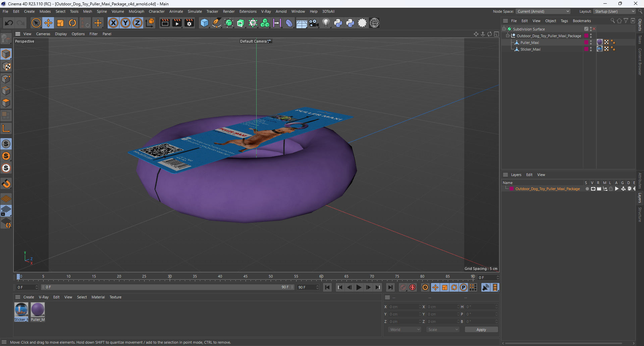Toggle layer visibility eye icon

pos(593,189)
